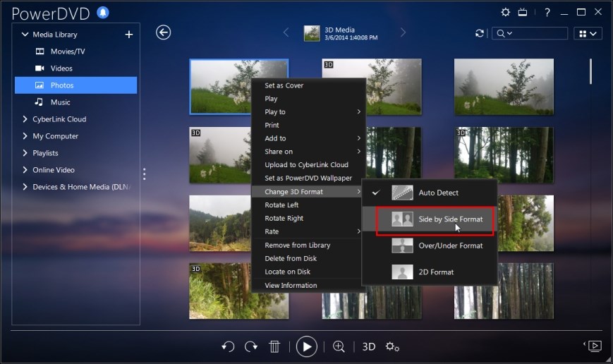Refresh the media library with the sync icon

coord(479,34)
